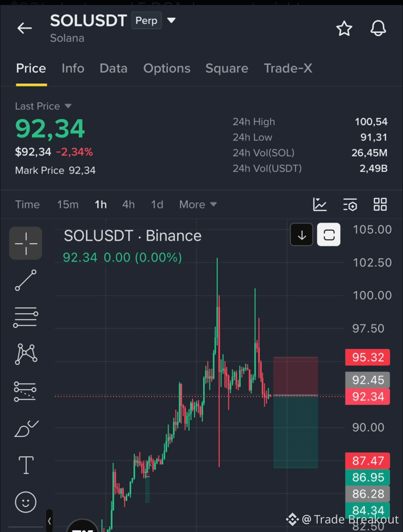The height and width of the screenshot is (532, 403).
Task: Click the large green 92,34 last price
Action: click(50, 129)
